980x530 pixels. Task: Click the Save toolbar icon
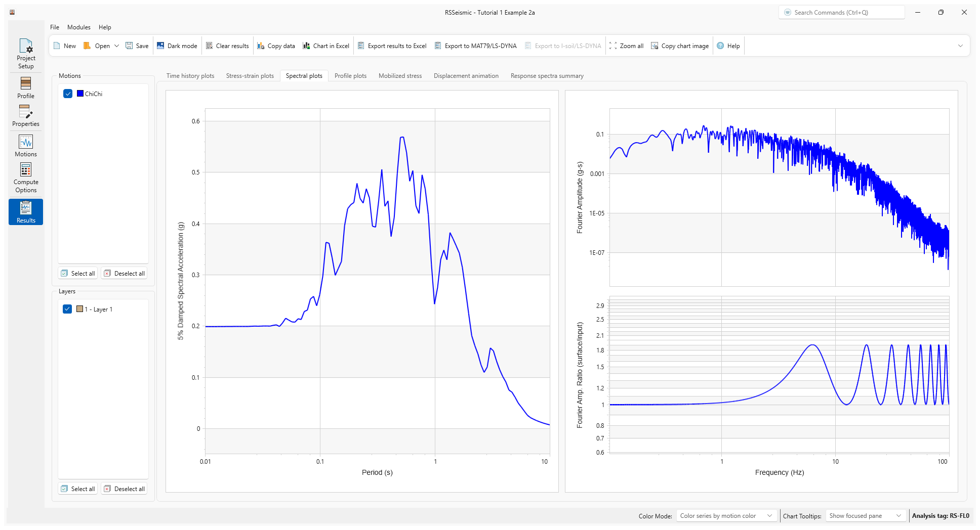click(x=129, y=46)
